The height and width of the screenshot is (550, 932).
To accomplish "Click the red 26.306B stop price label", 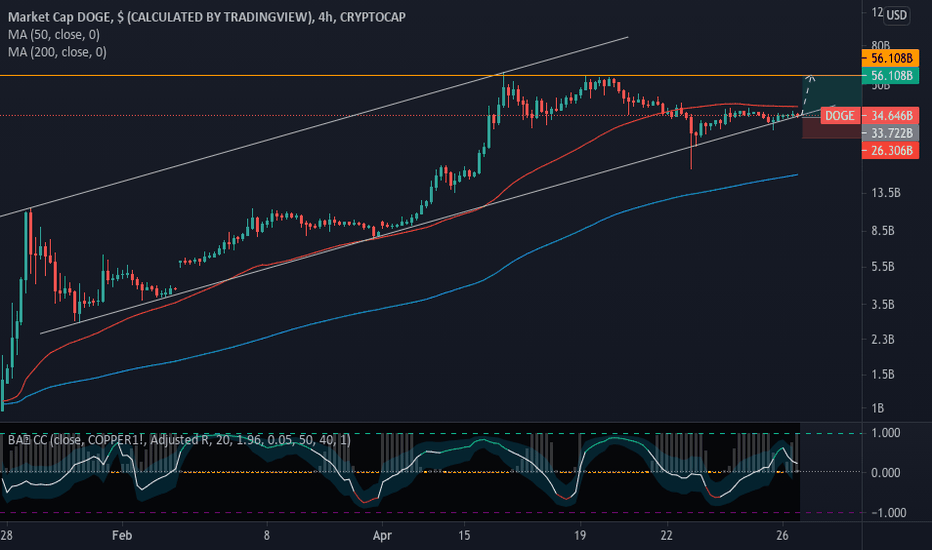I will click(x=890, y=150).
